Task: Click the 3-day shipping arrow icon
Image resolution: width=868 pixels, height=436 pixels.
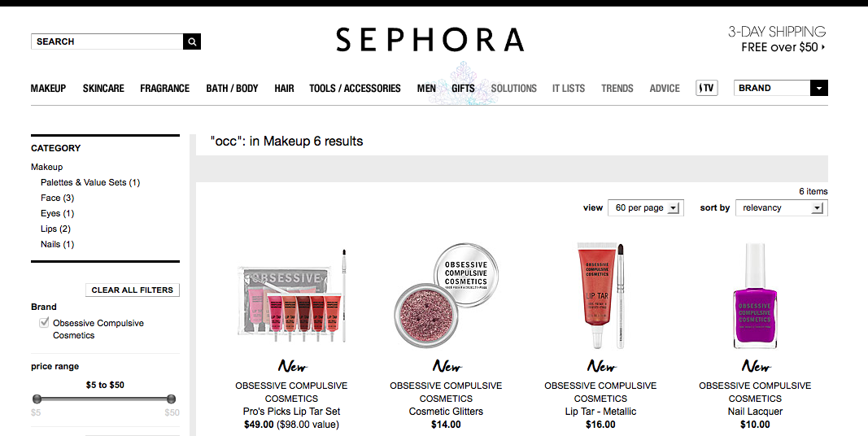Action: [823, 47]
